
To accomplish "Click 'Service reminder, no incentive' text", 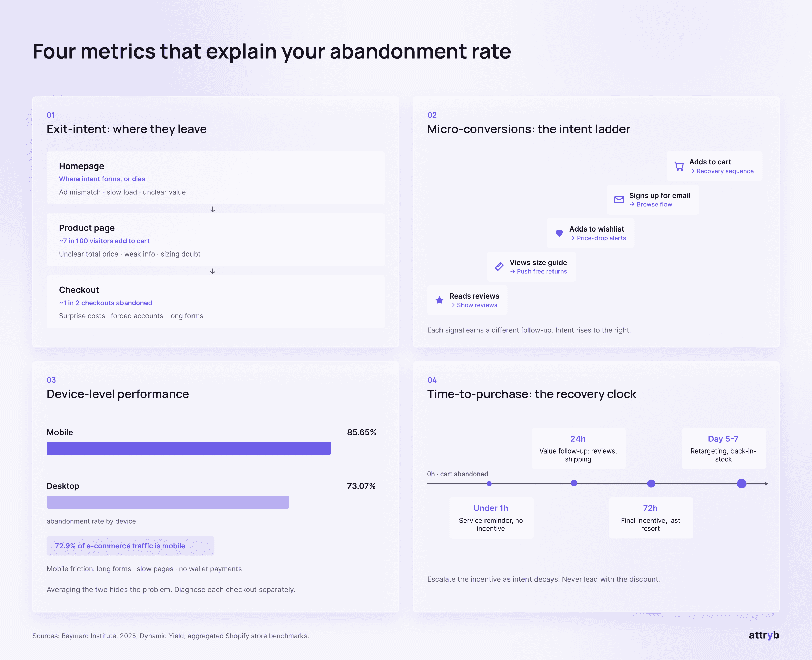I will pyautogui.click(x=491, y=525).
